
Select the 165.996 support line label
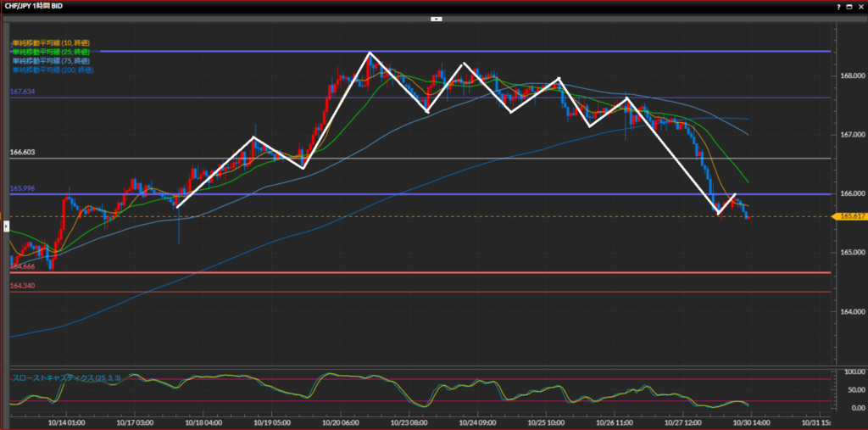tap(22, 188)
